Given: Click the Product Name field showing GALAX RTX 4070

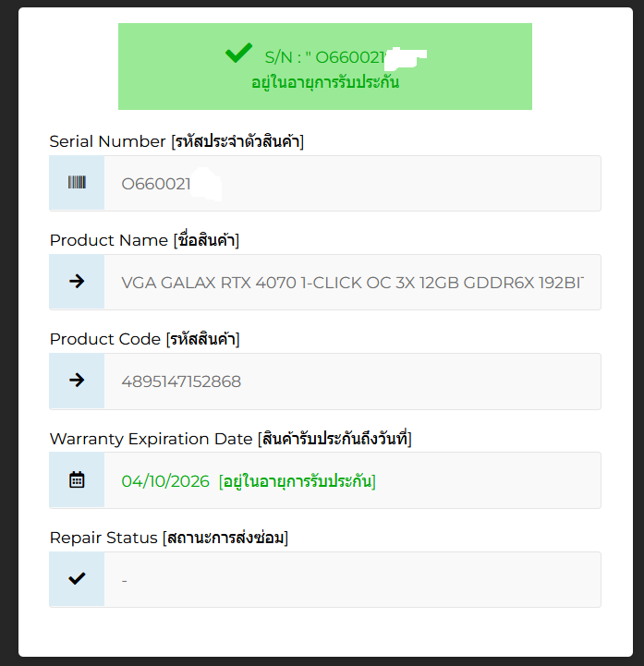Looking at the screenshot, I should [x=351, y=282].
